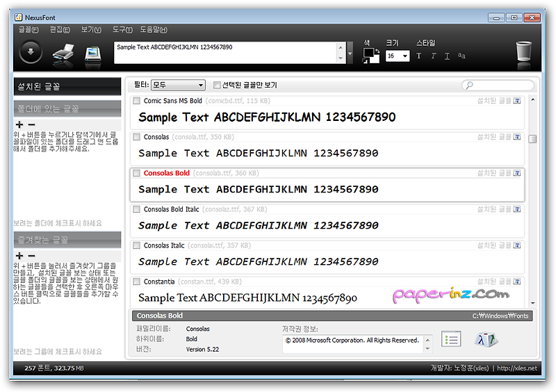Screen dimensions: 556x392
Task: Open the http://xiles.net link
Action: pos(517,368)
